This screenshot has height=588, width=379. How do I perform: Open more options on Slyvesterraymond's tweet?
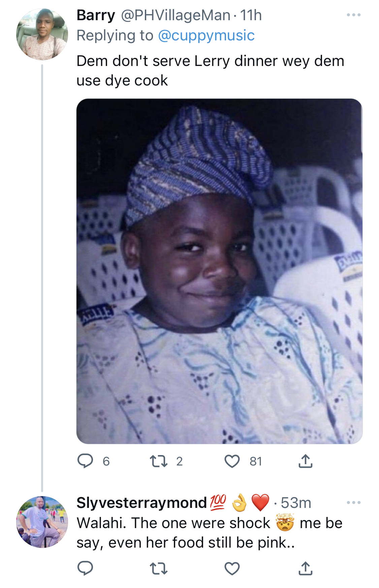coord(354,503)
